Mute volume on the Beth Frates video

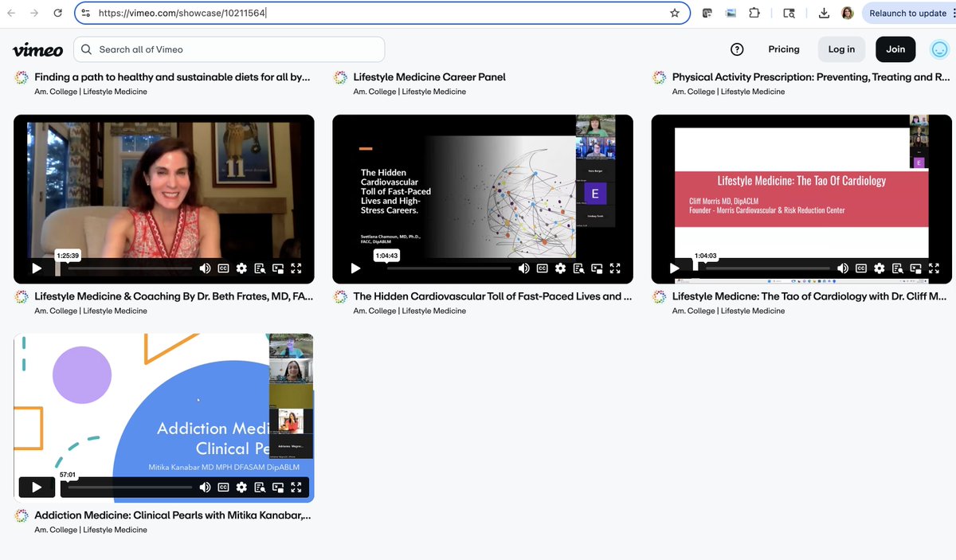(x=205, y=268)
